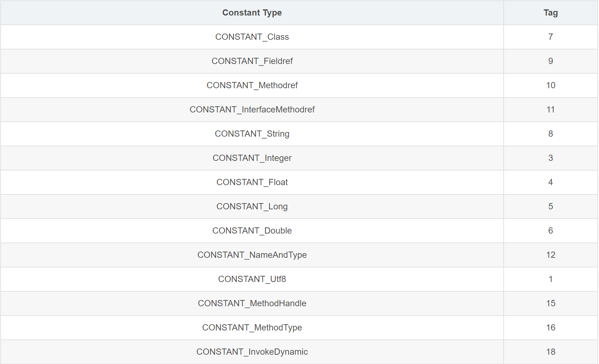Select the CONSTANT_Long cell
The image size is (599, 364).
[252, 207]
